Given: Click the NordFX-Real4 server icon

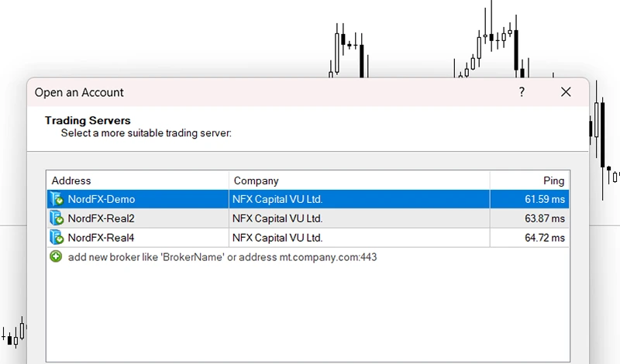Looking at the screenshot, I should (x=56, y=237).
